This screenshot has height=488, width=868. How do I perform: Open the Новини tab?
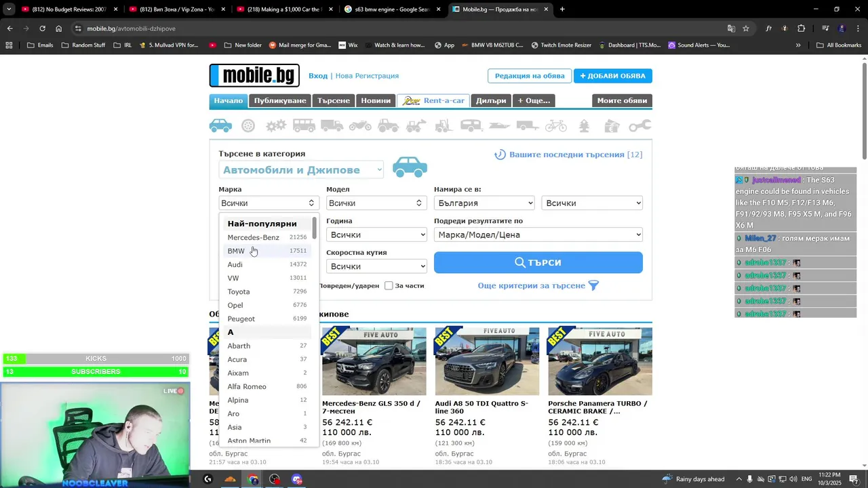click(376, 100)
